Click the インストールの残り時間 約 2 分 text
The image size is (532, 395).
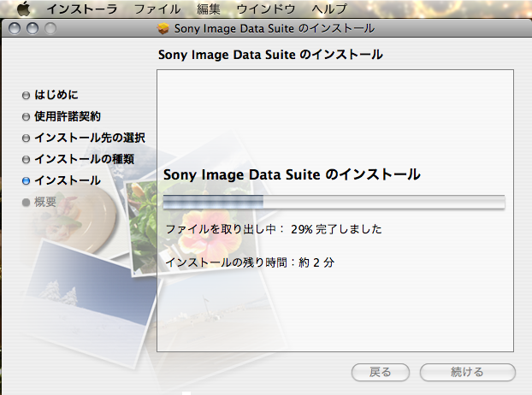250,262
